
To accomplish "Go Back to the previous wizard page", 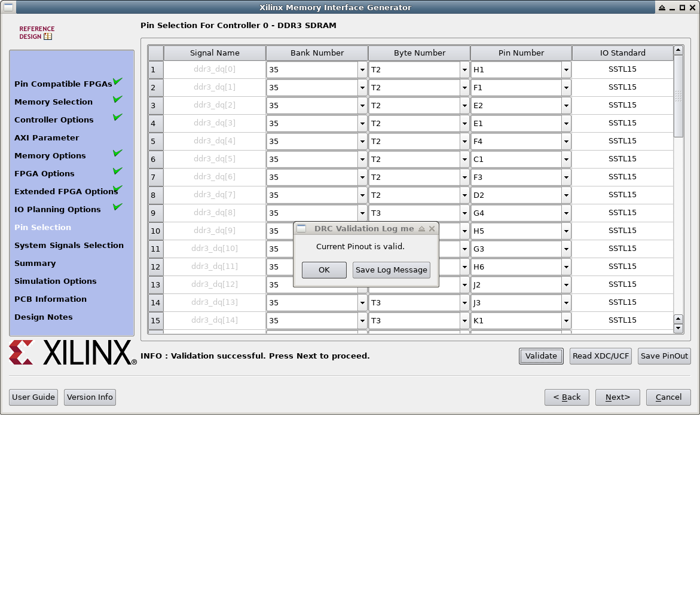I will [567, 397].
